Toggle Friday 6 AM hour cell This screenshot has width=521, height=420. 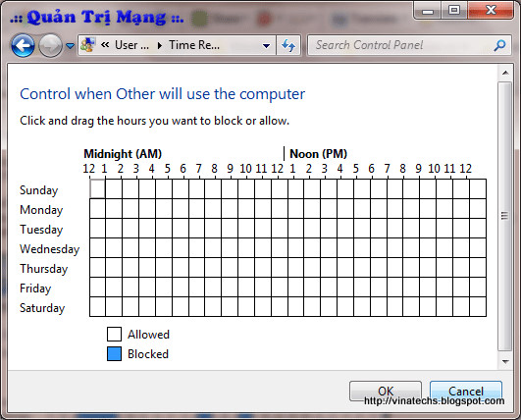coord(196,287)
